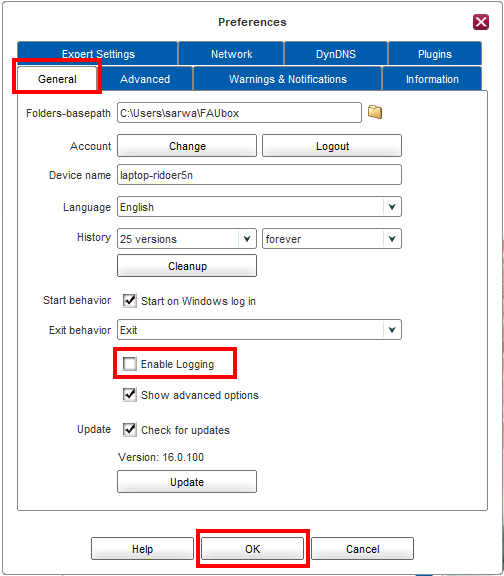Viewport: 504px width, 576px height.
Task: Click the folder browse icon beside basepath
Action: (375, 112)
